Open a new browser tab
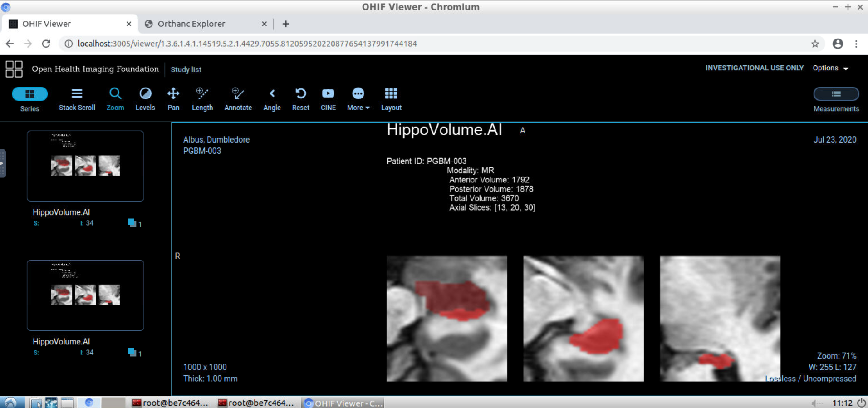 click(x=286, y=24)
